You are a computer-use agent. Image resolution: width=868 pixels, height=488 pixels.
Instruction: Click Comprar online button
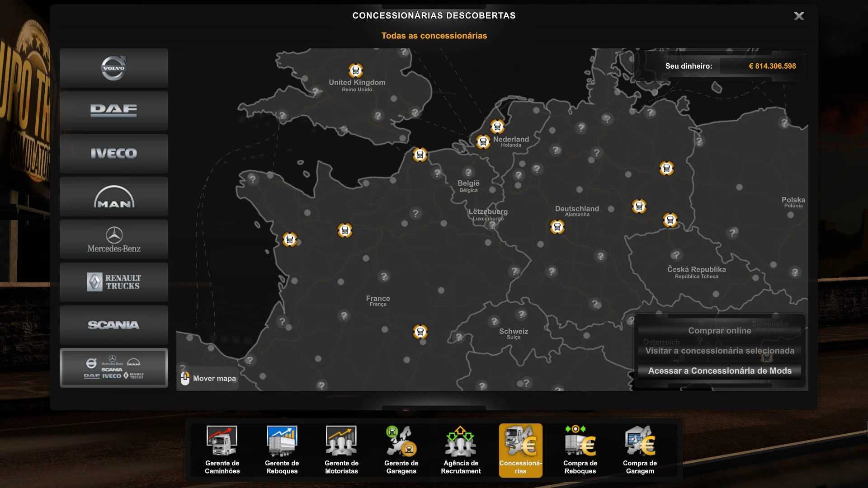pos(719,331)
